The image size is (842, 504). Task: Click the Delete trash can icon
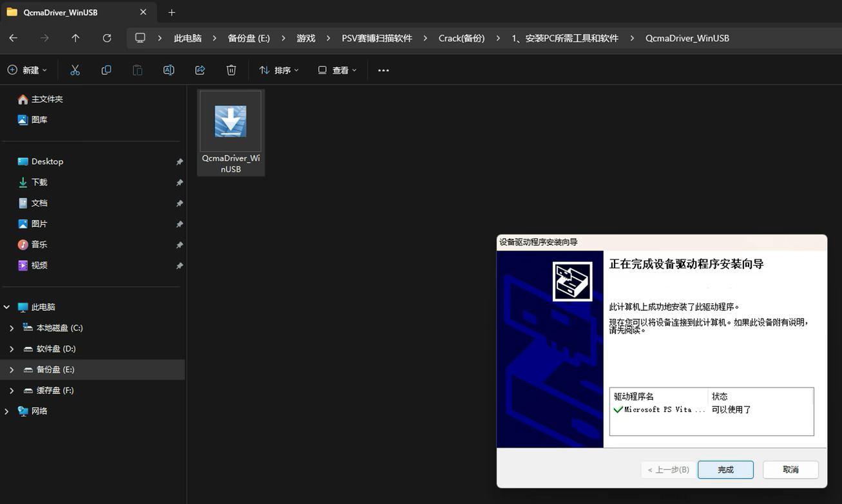point(231,70)
